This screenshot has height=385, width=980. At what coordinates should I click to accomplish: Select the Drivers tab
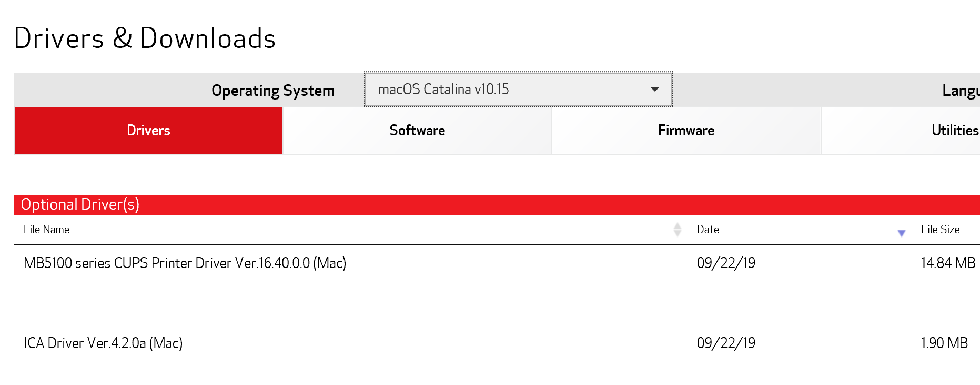click(x=148, y=131)
